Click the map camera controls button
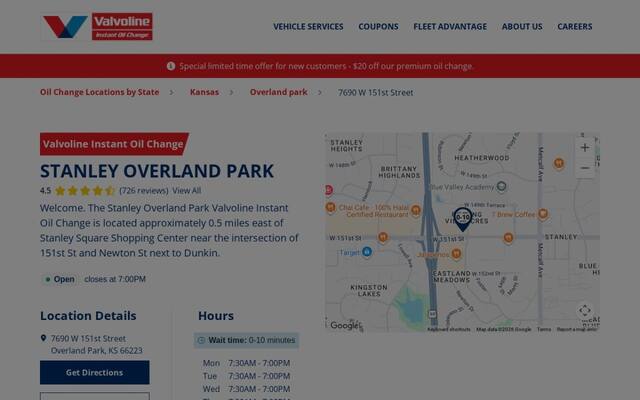Screen dimensions: 640x400 click(585, 311)
